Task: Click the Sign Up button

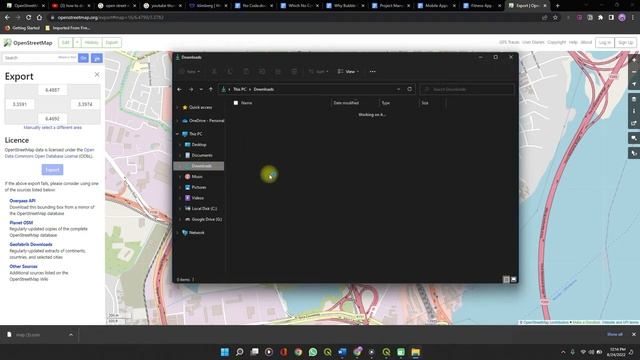Action: [x=625, y=42]
